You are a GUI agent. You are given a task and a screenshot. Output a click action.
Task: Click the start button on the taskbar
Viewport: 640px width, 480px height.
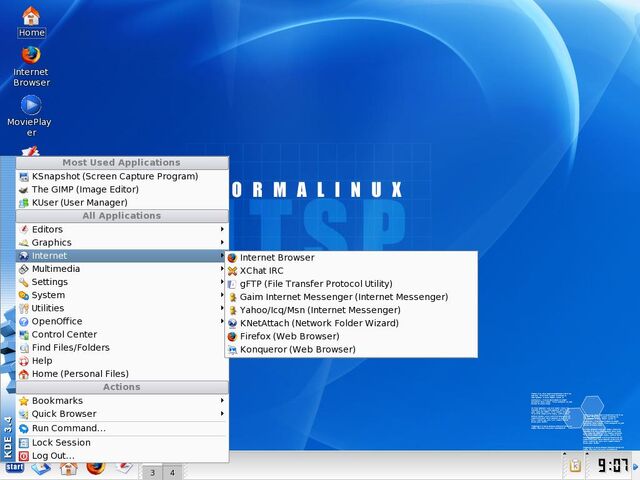pyautogui.click(x=15, y=467)
